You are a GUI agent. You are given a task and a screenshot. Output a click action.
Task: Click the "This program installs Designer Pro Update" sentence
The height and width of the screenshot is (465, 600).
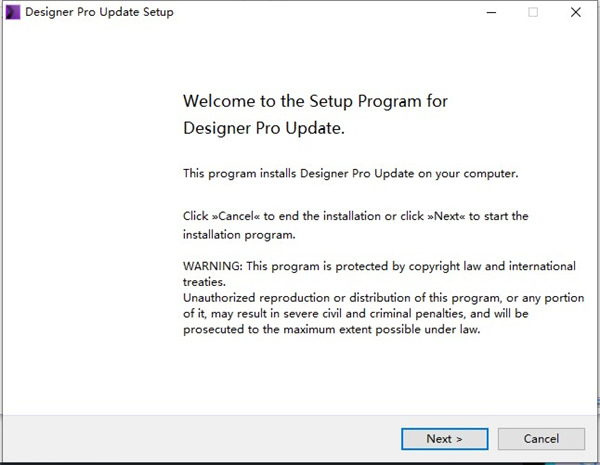tap(350, 173)
